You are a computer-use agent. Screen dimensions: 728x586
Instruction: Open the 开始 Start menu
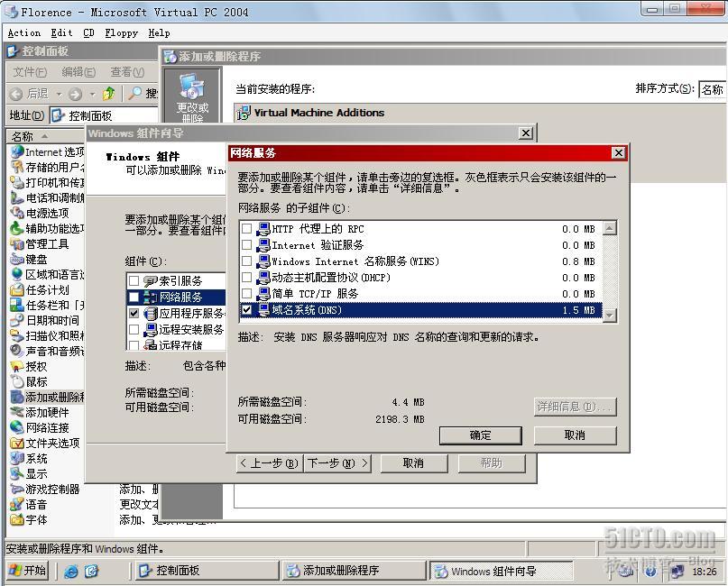[28, 571]
